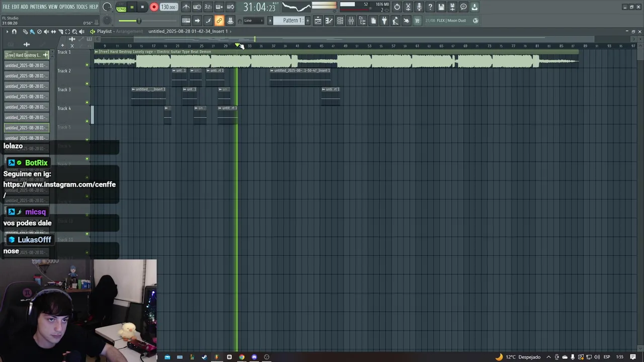The image size is (644, 362).
Task: Select the playlist delete tool
Action: coord(39,32)
